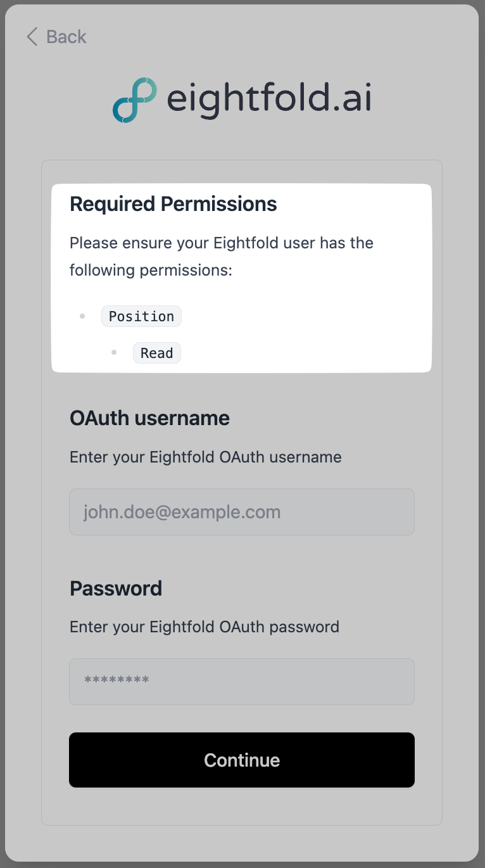Click the bullet beside Position
The height and width of the screenshot is (868, 485).
(x=82, y=316)
